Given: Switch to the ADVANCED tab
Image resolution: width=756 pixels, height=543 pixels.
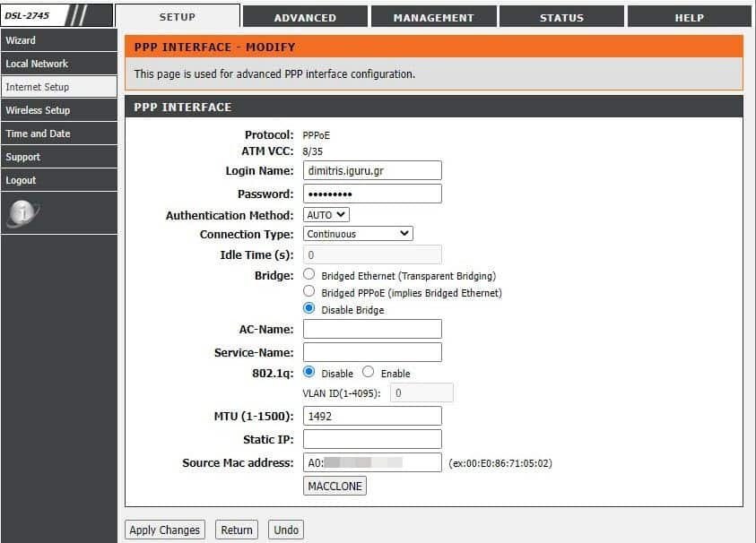Looking at the screenshot, I should pyautogui.click(x=306, y=15).
